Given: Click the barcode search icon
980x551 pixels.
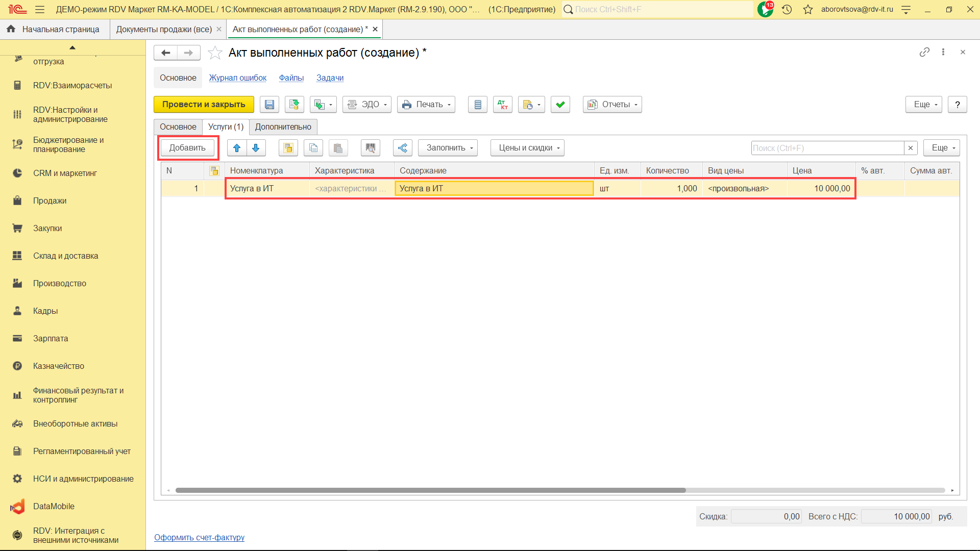Looking at the screenshot, I should click(x=370, y=148).
